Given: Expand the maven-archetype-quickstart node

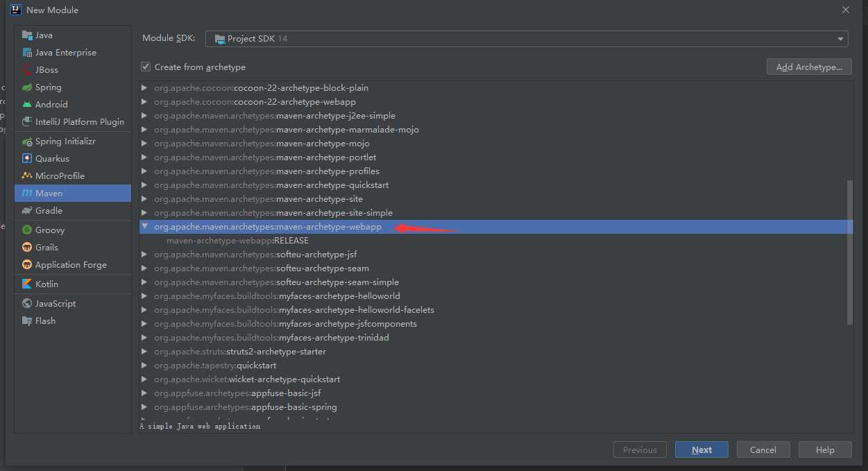Looking at the screenshot, I should pos(144,185).
